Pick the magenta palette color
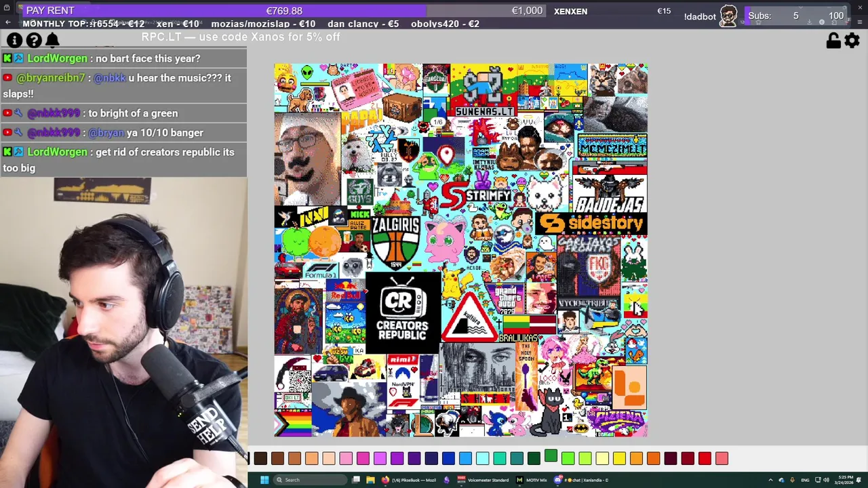The height and width of the screenshot is (488, 868). (x=363, y=459)
